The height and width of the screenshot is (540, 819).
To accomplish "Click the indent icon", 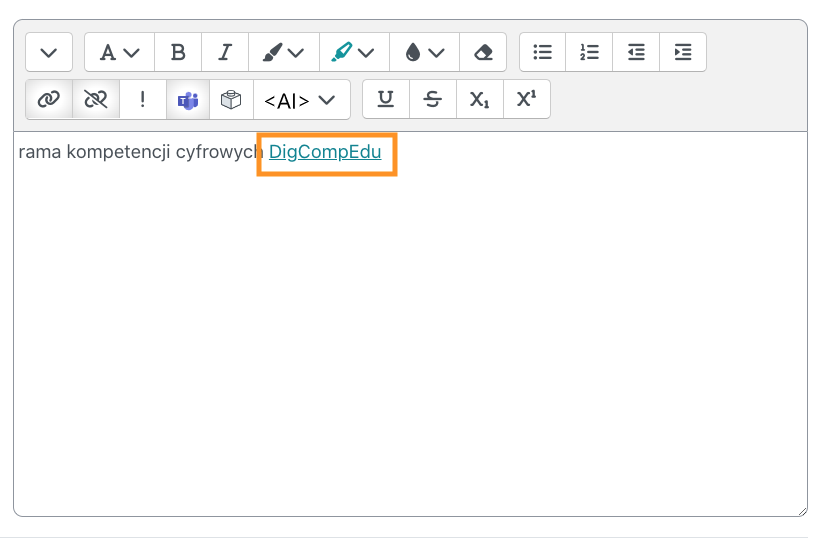I will click(x=683, y=52).
